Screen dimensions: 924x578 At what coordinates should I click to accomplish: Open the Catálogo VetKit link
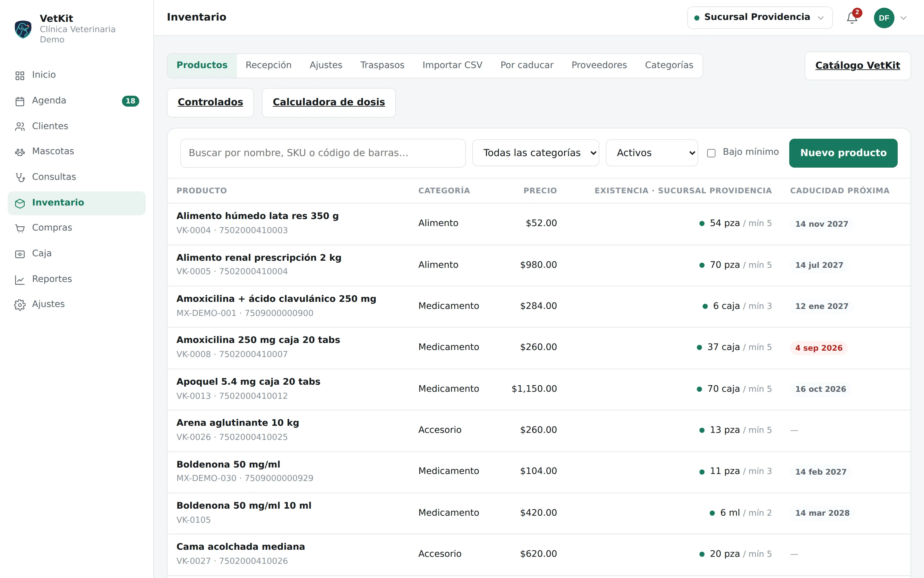click(858, 66)
